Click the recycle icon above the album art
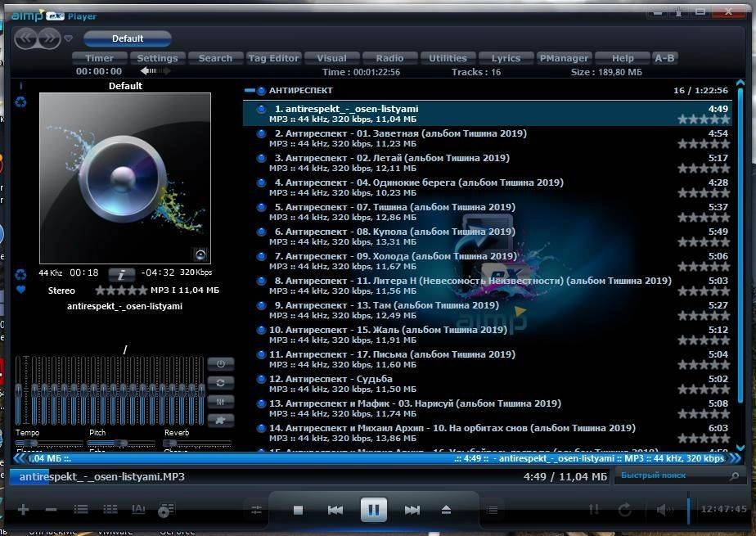This screenshot has height=536, width=756. pyautogui.click(x=20, y=102)
